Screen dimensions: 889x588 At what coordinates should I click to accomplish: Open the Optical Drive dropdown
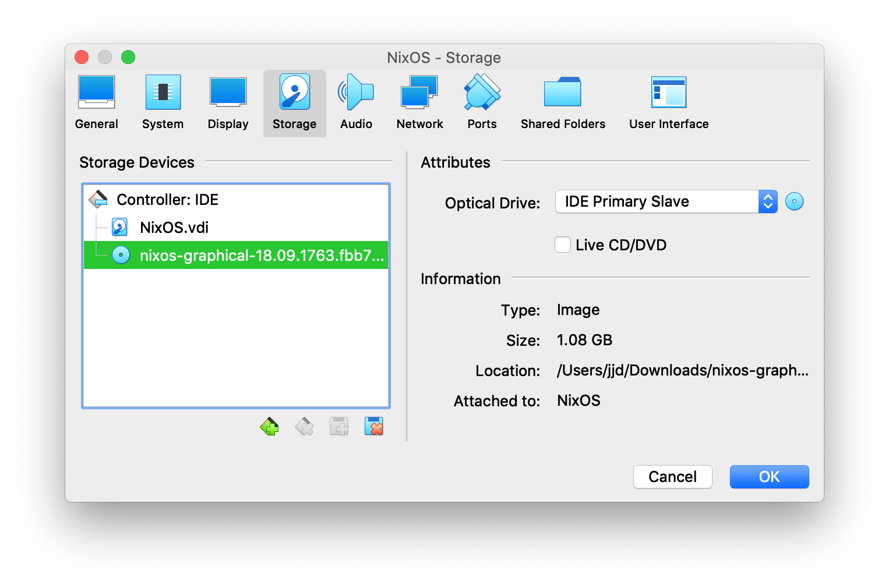pyautogui.click(x=666, y=201)
